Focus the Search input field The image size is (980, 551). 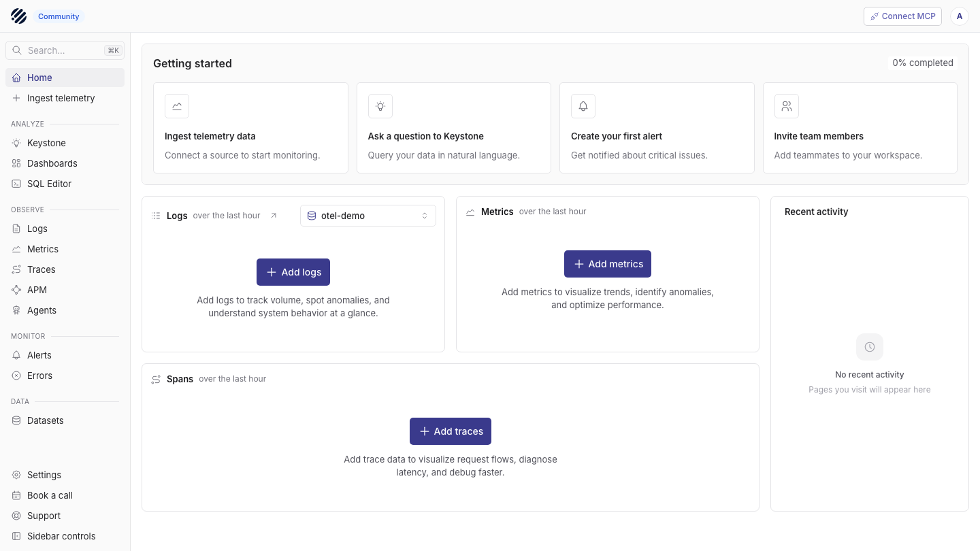pyautogui.click(x=65, y=50)
